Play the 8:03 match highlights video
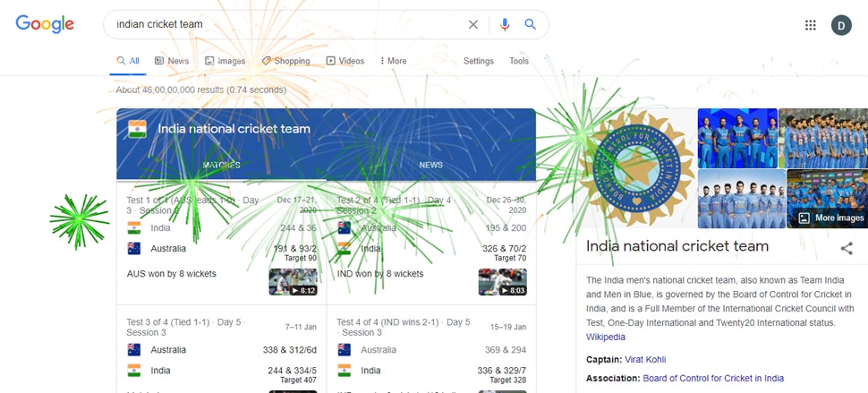 (502, 282)
